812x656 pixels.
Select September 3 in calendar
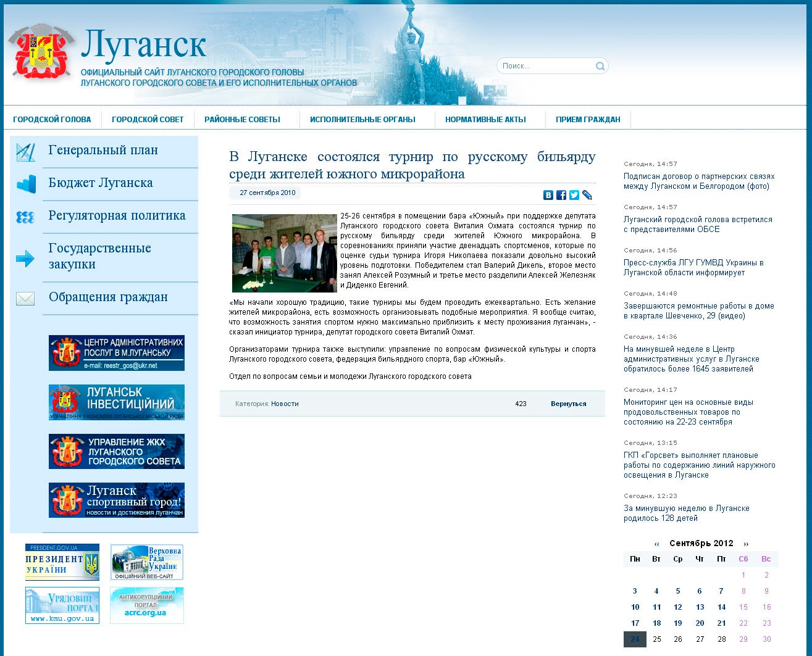tap(635, 591)
